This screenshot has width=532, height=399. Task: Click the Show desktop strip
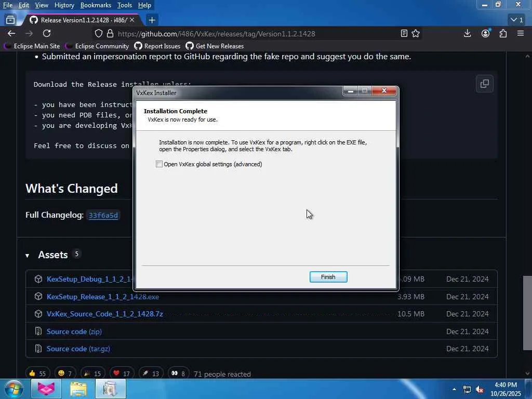[529, 389]
